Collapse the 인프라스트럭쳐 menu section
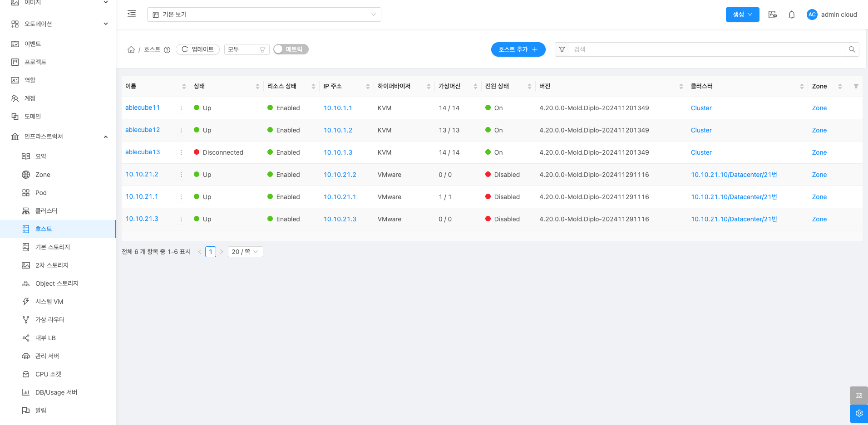 point(105,137)
